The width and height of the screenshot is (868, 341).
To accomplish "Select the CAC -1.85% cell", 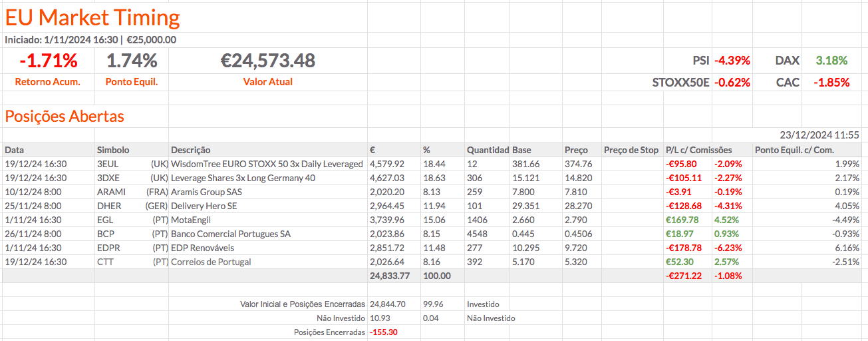I will pyautogui.click(x=831, y=83).
